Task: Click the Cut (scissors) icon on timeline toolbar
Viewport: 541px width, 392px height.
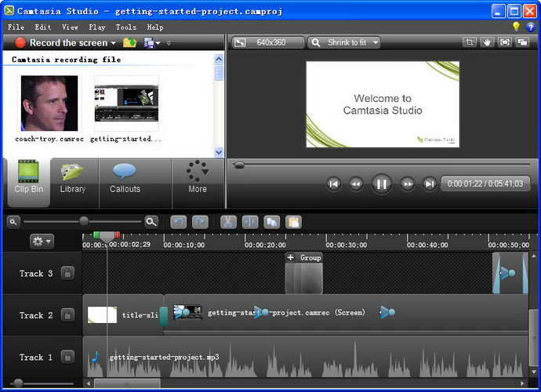Action: point(228,222)
